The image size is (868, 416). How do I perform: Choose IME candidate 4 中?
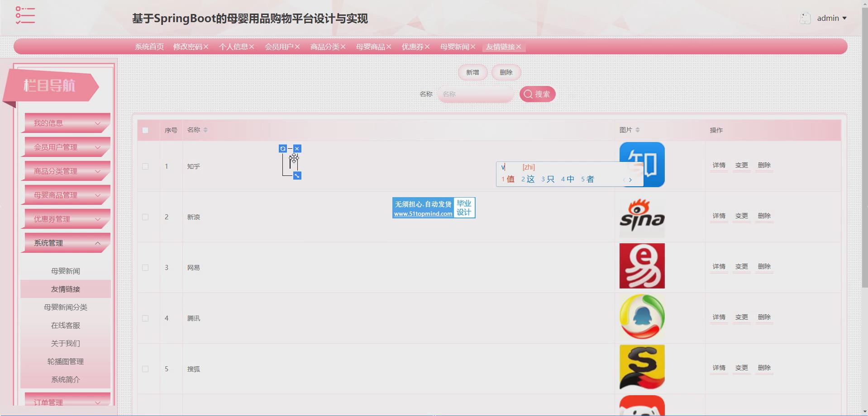click(568, 179)
